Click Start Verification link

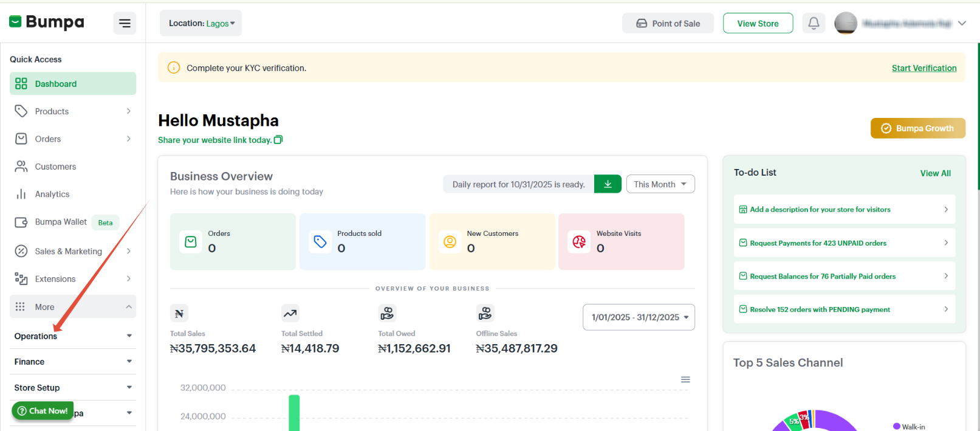pos(924,68)
